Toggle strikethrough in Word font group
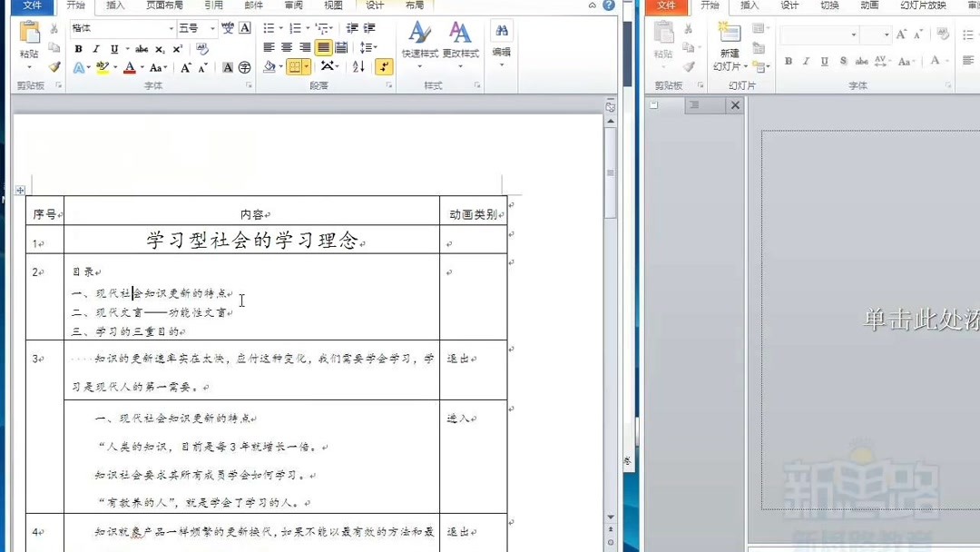The height and width of the screenshot is (552, 980). 142,50
